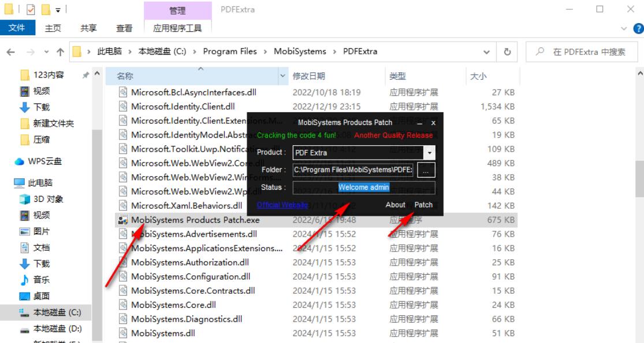The width and height of the screenshot is (644, 343).
Task: Click 本地磁盘 (C:) in the address path
Action: pos(162,51)
